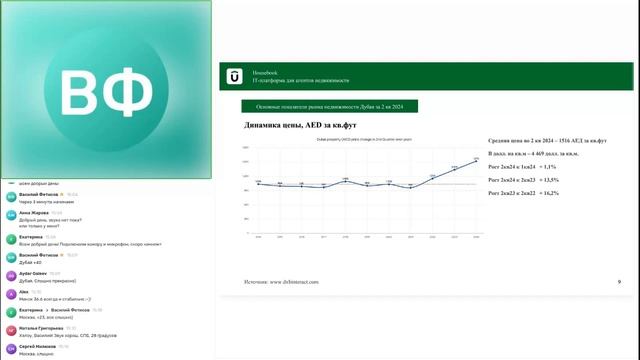The image size is (640, 360).
Task: Click the slide page number 9
Action: (619, 282)
